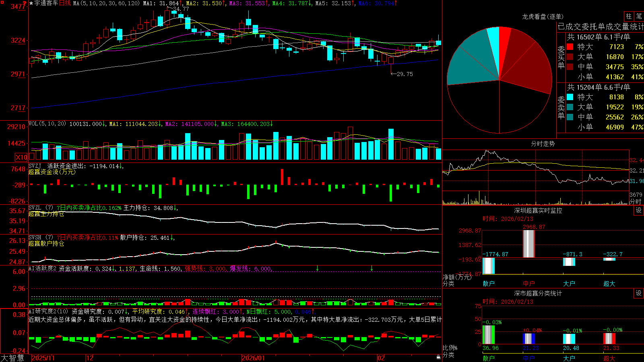
Task: Jump to the 12 month marker on timeline
Action: 90,358
